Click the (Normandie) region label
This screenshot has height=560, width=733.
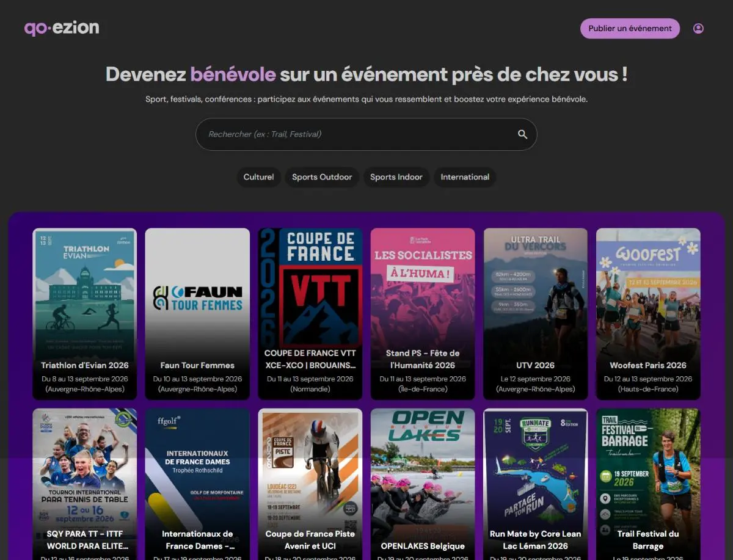point(310,389)
